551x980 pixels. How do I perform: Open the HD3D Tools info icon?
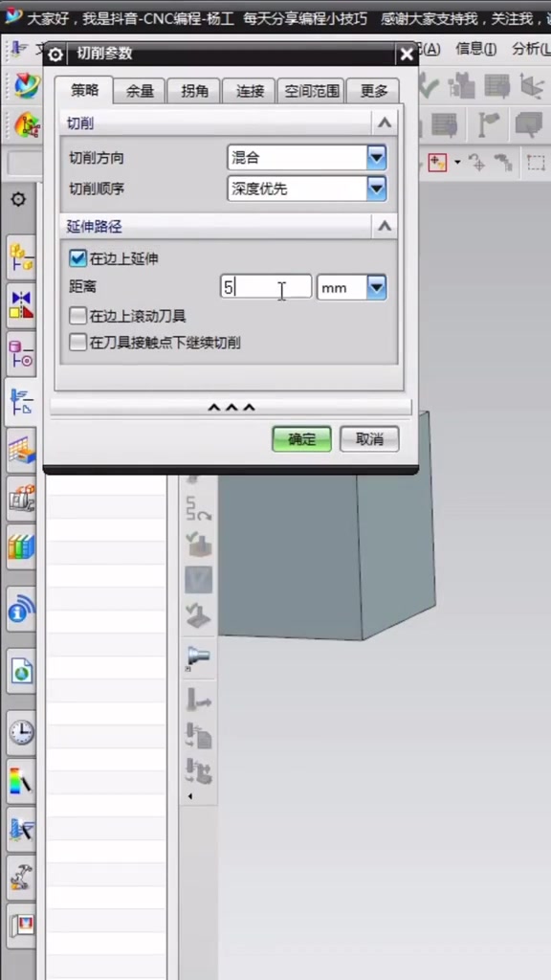pyautogui.click(x=21, y=610)
